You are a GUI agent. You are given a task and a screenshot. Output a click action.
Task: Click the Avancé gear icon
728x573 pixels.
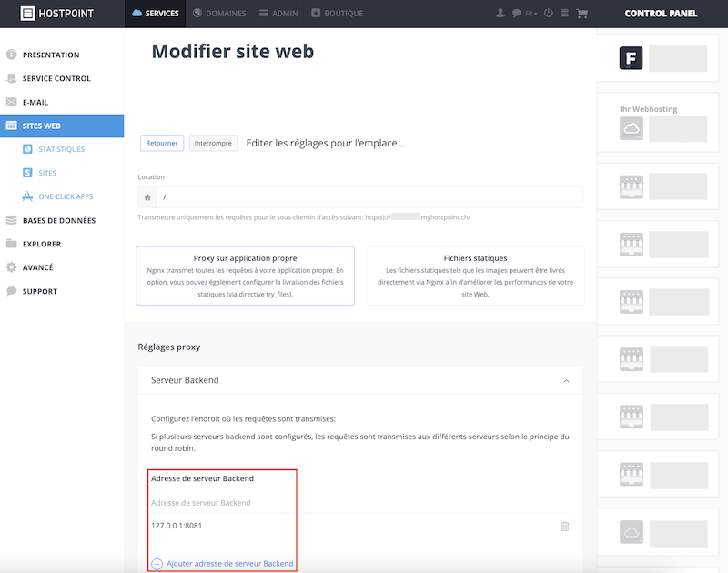tap(11, 267)
